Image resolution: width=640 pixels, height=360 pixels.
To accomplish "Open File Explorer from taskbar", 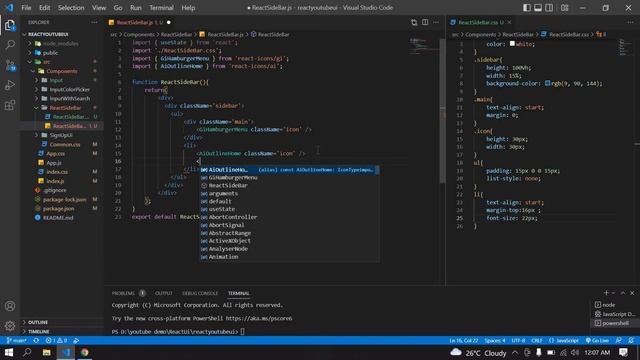I will (x=47, y=353).
